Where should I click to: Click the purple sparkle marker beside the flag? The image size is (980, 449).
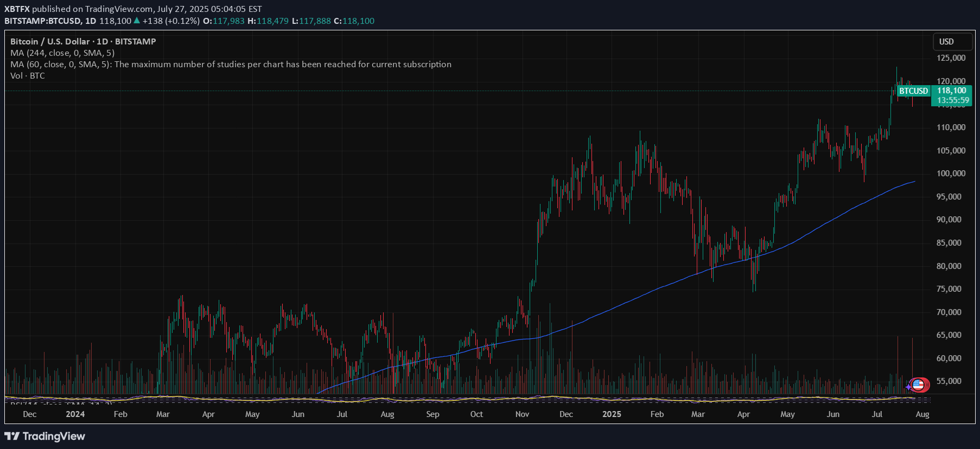[909, 387]
